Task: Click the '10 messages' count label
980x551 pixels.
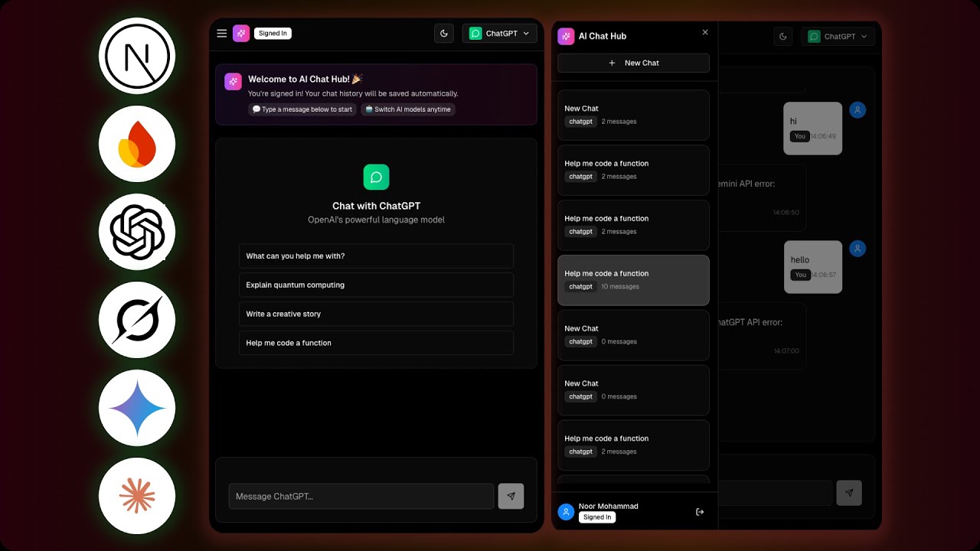Action: click(x=620, y=287)
